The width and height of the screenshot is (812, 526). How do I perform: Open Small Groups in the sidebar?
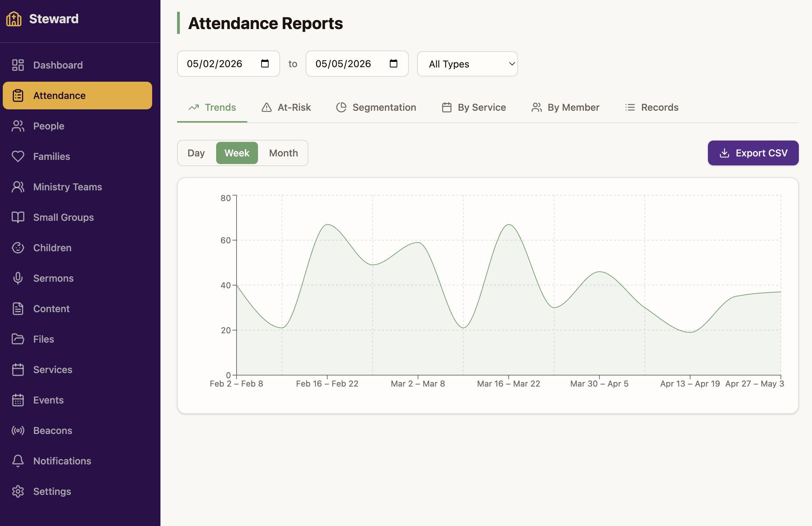pyautogui.click(x=77, y=217)
